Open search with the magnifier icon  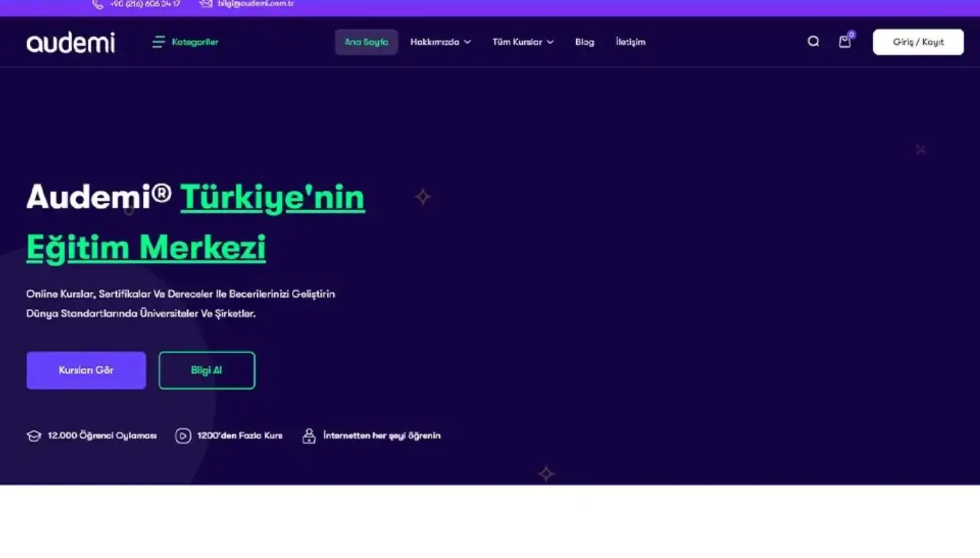(813, 42)
